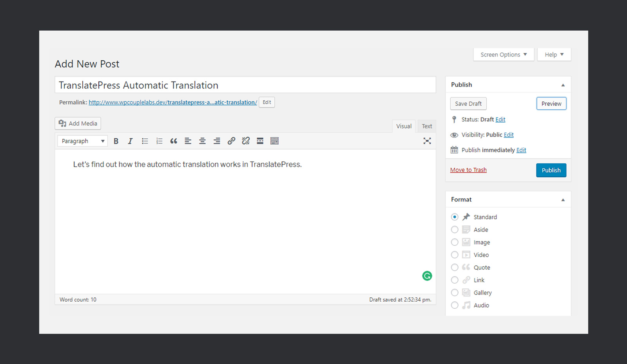627x364 pixels.
Task: Open the Grammarly icon in editor
Action: 427,276
